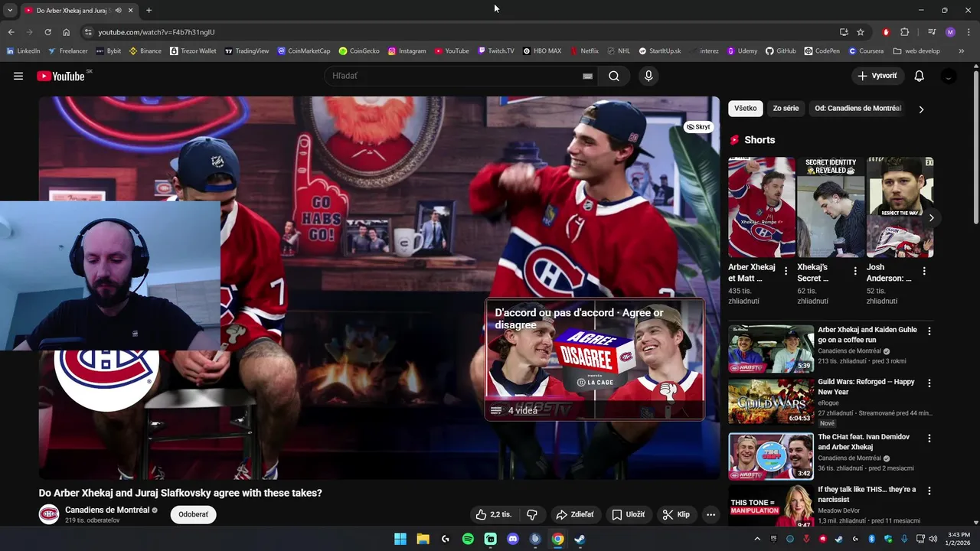Reload the page in Chrome
The image size is (980, 551).
[x=47, y=32]
